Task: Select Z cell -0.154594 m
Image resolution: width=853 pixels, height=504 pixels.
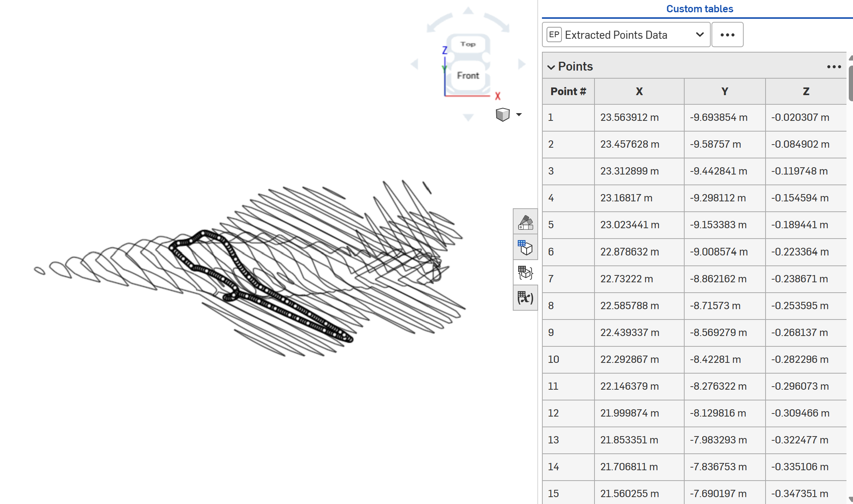Action: click(806, 198)
